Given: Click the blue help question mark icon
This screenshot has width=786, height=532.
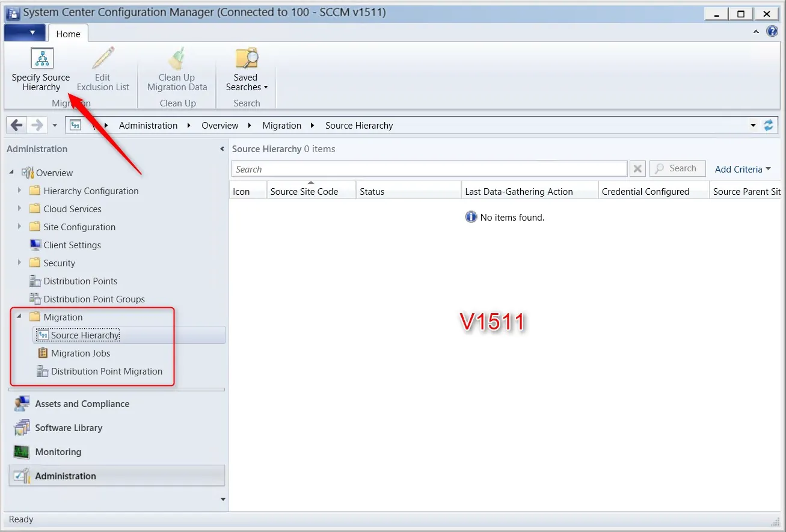Looking at the screenshot, I should coord(773,32).
